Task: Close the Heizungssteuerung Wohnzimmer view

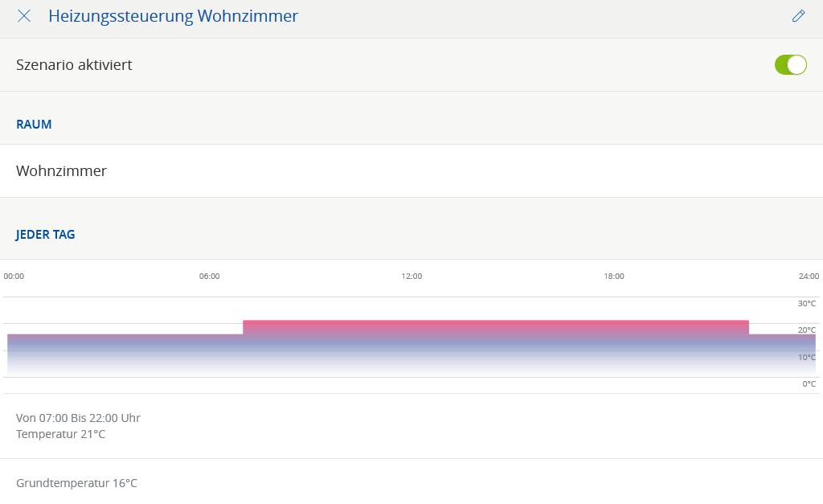Action: tap(24, 16)
